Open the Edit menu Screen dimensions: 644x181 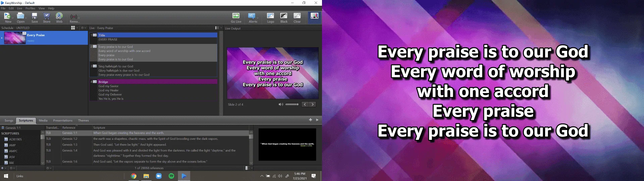(11, 8)
